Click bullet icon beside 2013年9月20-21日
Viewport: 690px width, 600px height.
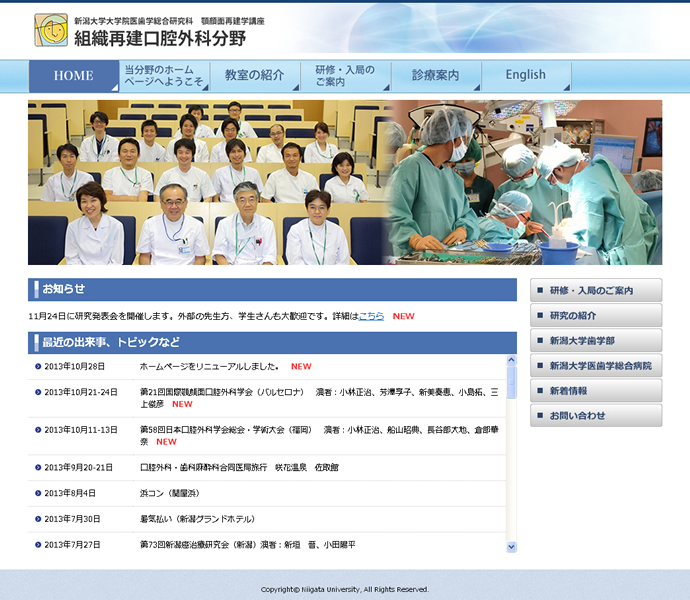point(38,467)
